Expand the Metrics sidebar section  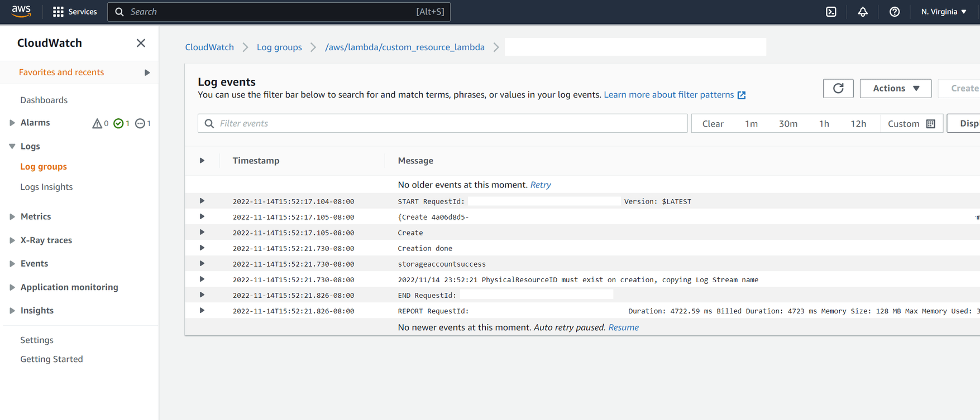click(x=12, y=216)
